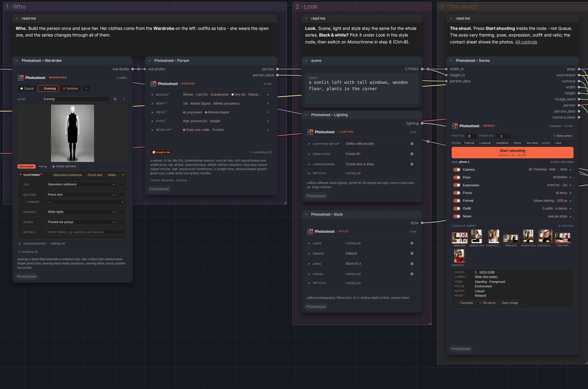Open the TOP dropdown showing Sleeveless turtleneck
The image size is (588, 389).
click(x=81, y=185)
